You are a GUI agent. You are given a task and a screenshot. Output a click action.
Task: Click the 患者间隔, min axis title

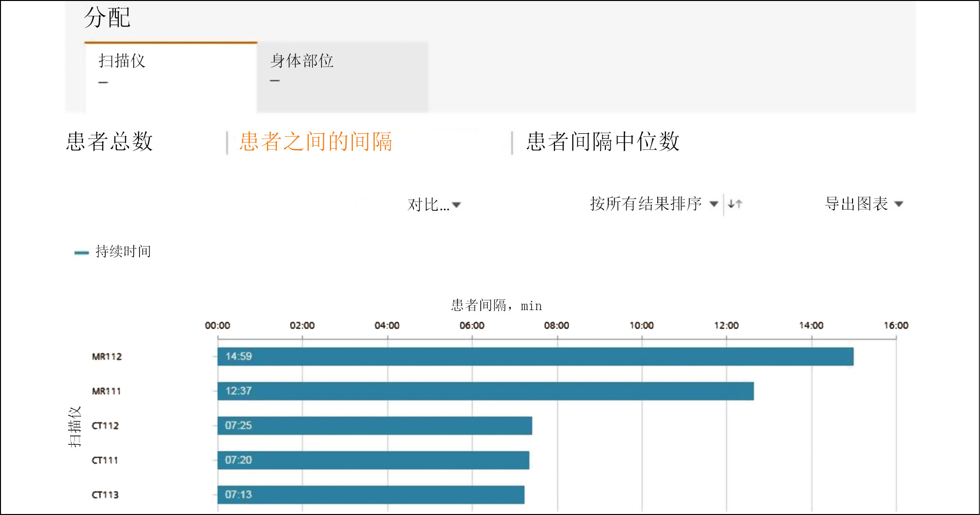(x=496, y=306)
